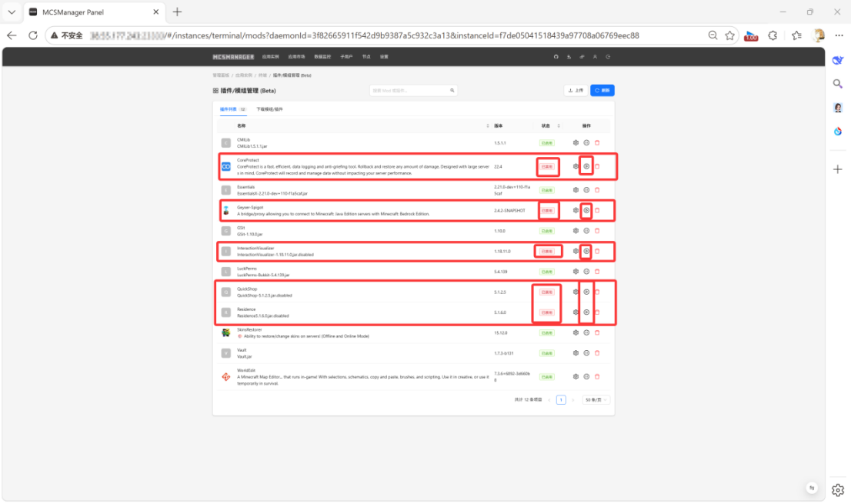Click next page arrow in pagination

(x=573, y=400)
